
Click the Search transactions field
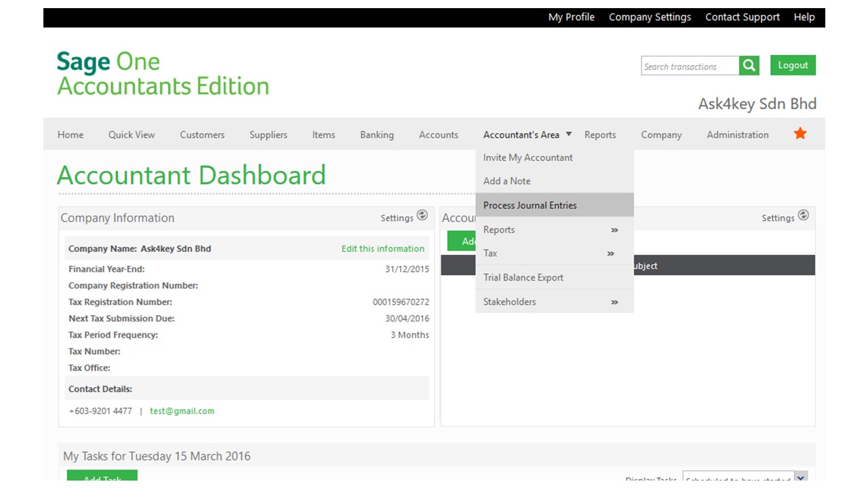pos(690,66)
